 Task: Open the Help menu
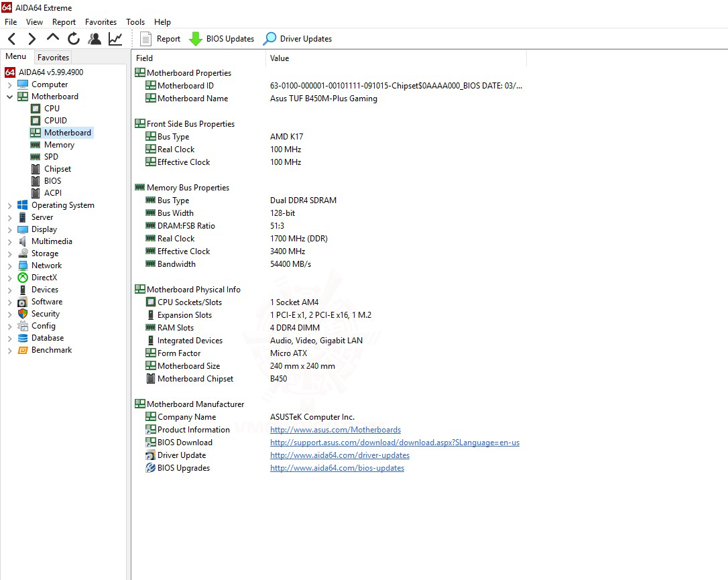(x=162, y=22)
